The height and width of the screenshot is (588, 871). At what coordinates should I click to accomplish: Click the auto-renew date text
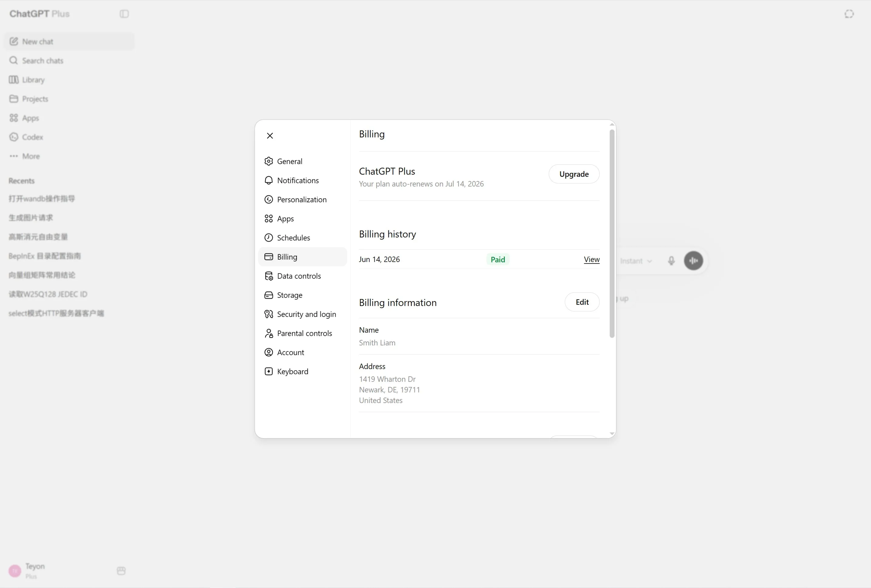click(421, 184)
